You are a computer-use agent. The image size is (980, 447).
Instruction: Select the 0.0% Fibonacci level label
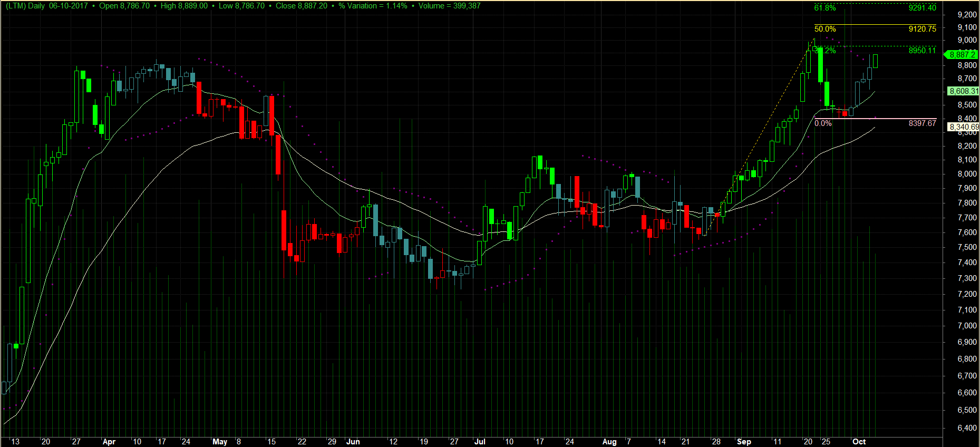(823, 123)
